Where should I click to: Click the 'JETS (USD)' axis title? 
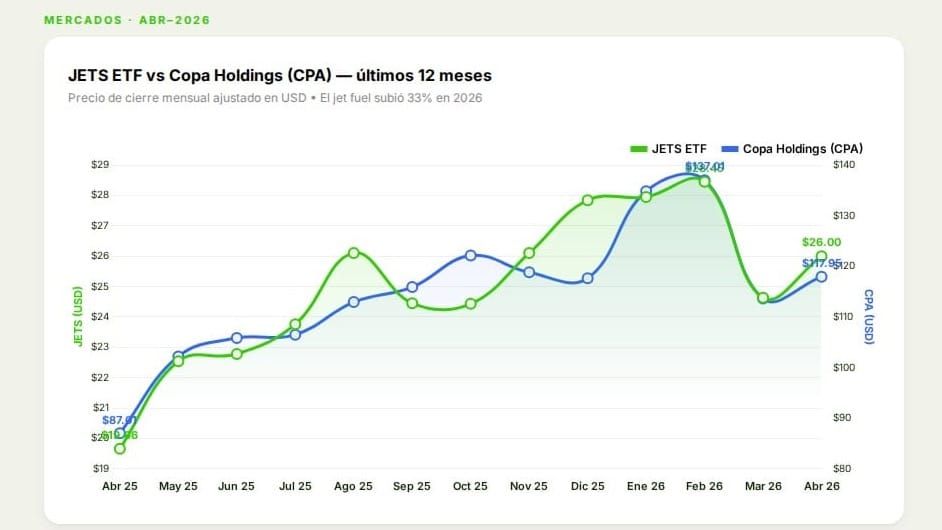tap(77, 316)
